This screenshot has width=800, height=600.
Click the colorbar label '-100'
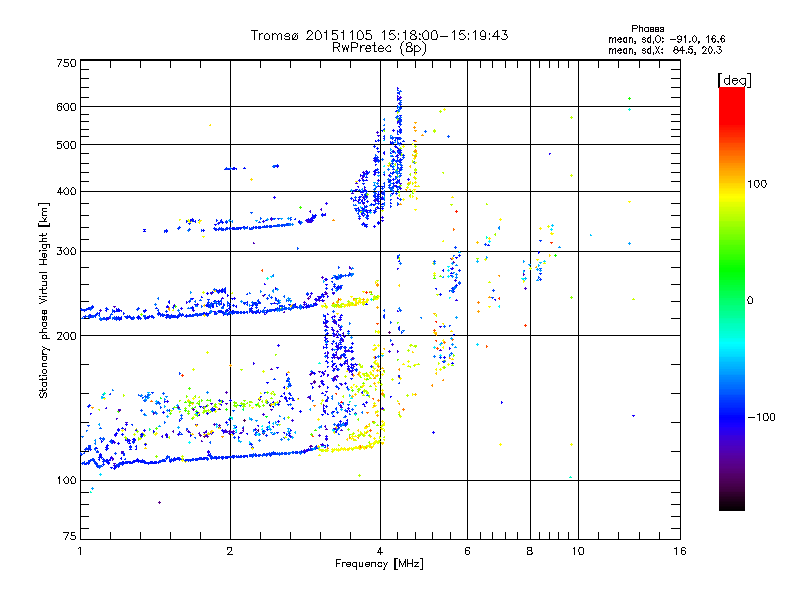[x=761, y=417]
